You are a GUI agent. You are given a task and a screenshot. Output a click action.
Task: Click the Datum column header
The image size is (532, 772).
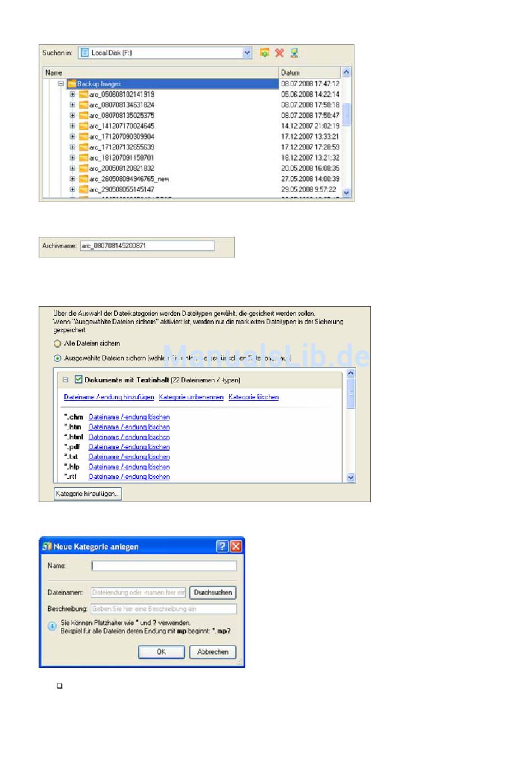310,73
